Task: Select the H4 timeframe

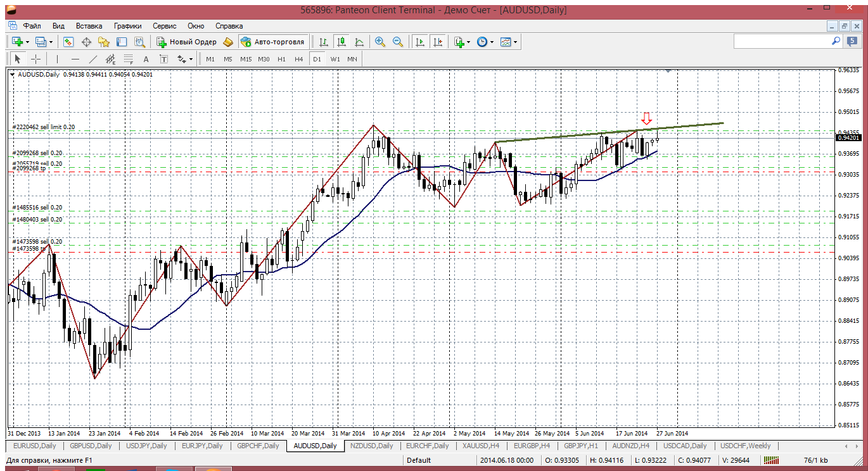Action: 299,59
